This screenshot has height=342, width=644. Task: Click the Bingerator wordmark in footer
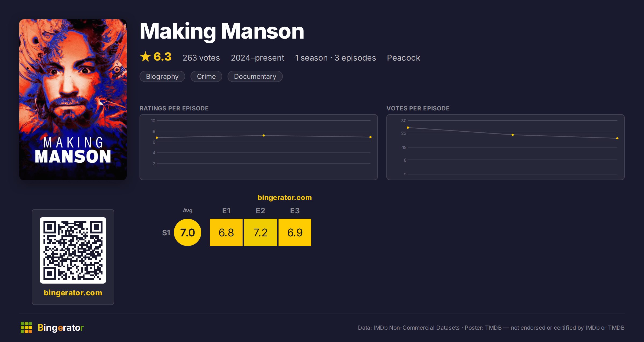pyautogui.click(x=61, y=328)
